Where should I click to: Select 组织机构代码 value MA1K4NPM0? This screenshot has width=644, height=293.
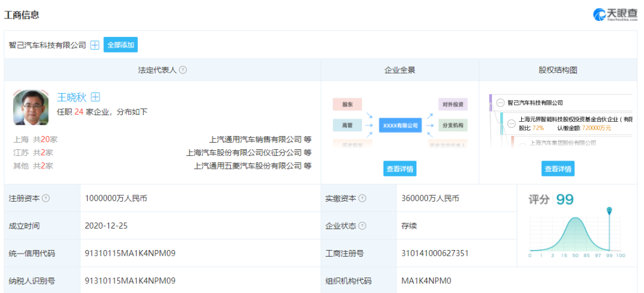point(426,281)
